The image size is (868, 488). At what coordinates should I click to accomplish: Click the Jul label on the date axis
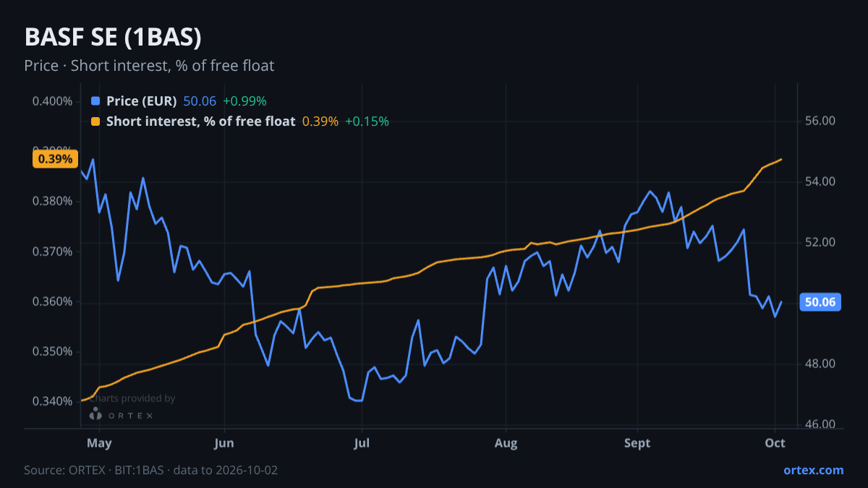(361, 442)
